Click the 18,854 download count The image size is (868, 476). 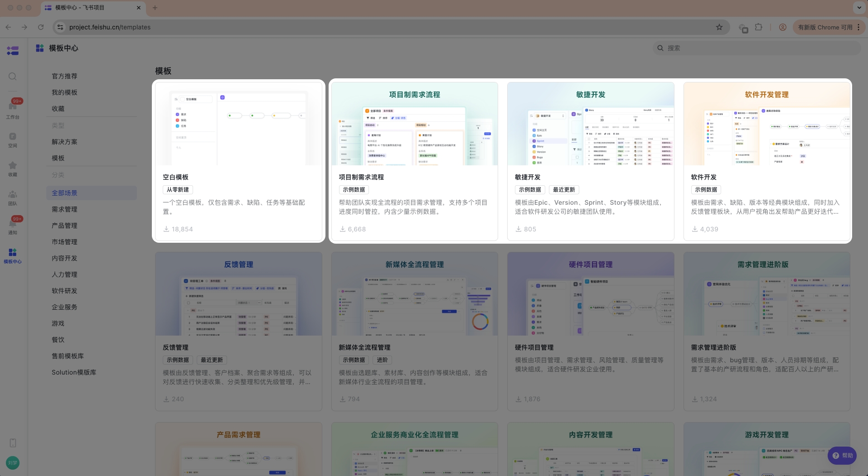click(182, 229)
